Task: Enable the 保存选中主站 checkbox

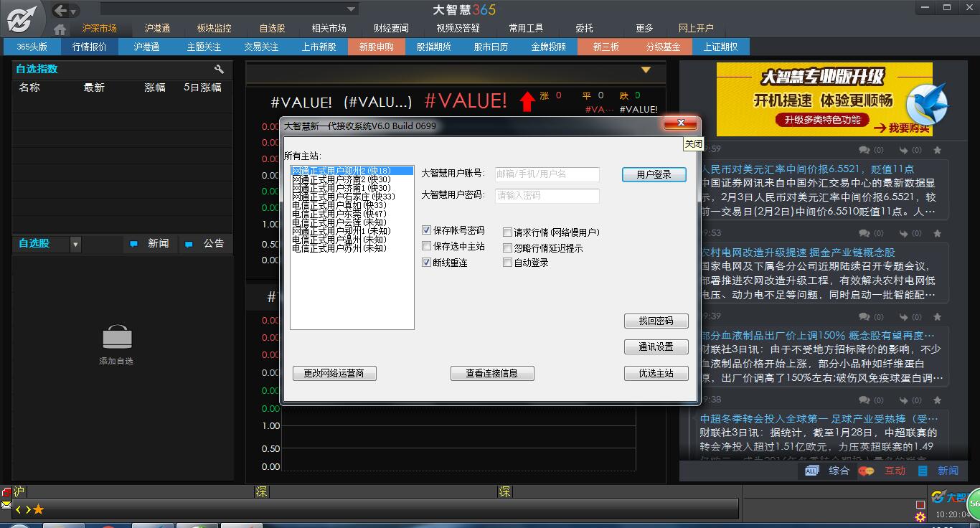Action: (427, 246)
